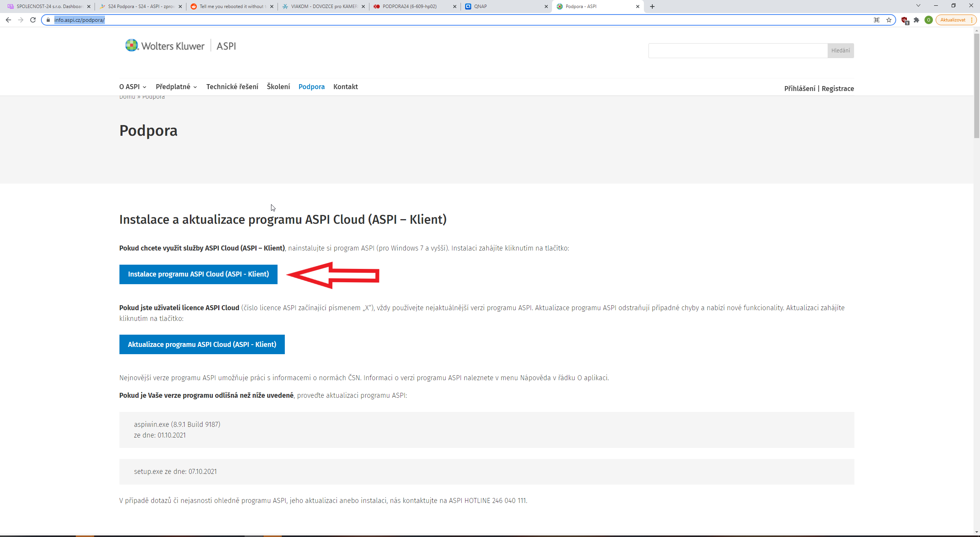The width and height of the screenshot is (980, 537).
Task: Click the Wolters Kluwer logo
Action: (165, 46)
